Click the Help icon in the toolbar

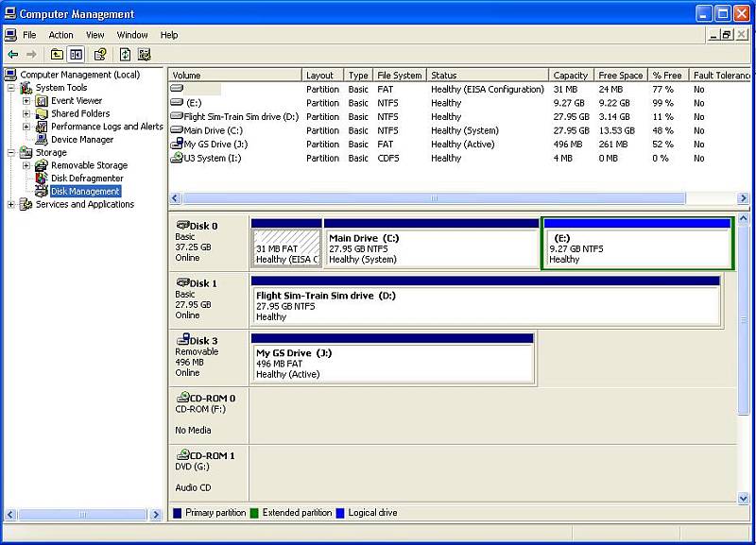[x=99, y=55]
